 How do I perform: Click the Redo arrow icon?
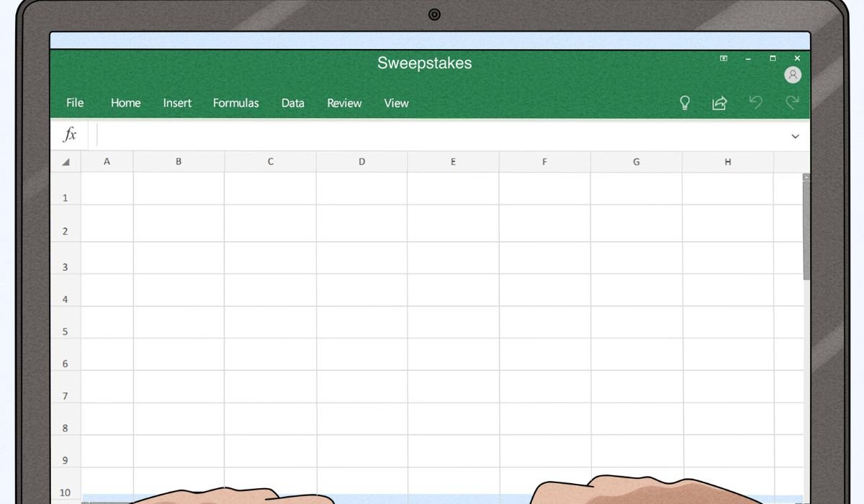[x=792, y=102]
